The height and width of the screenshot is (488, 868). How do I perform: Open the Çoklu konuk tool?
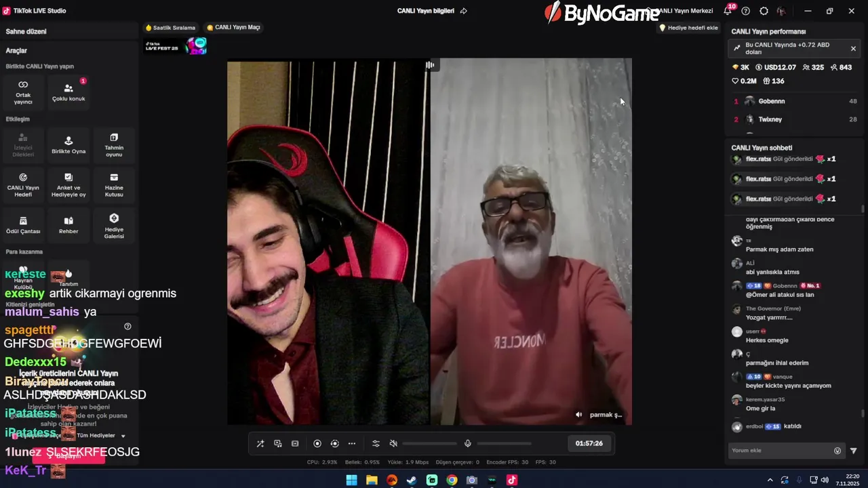(x=68, y=91)
